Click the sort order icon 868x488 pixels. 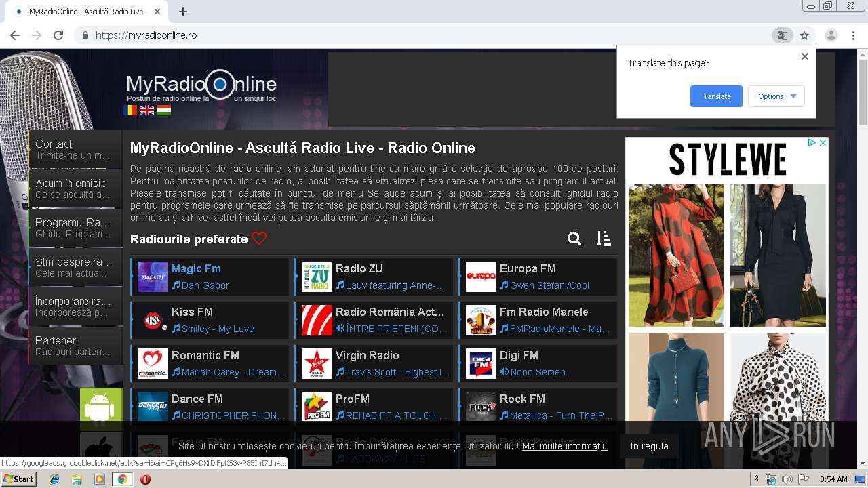tap(604, 239)
